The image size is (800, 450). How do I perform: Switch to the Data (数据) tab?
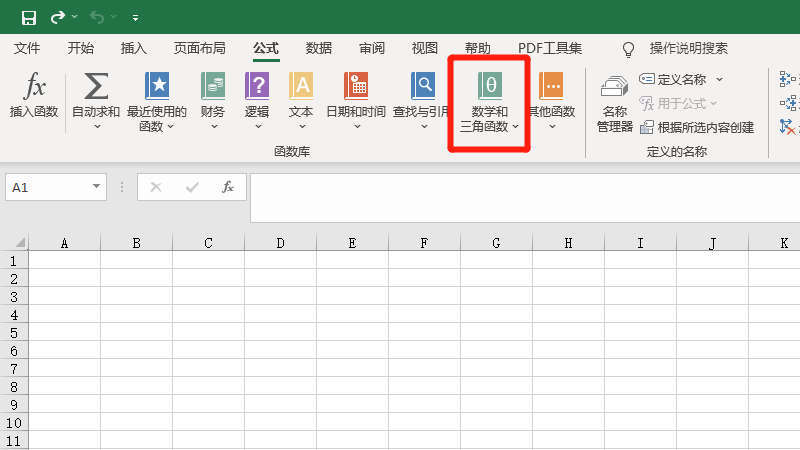(319, 48)
